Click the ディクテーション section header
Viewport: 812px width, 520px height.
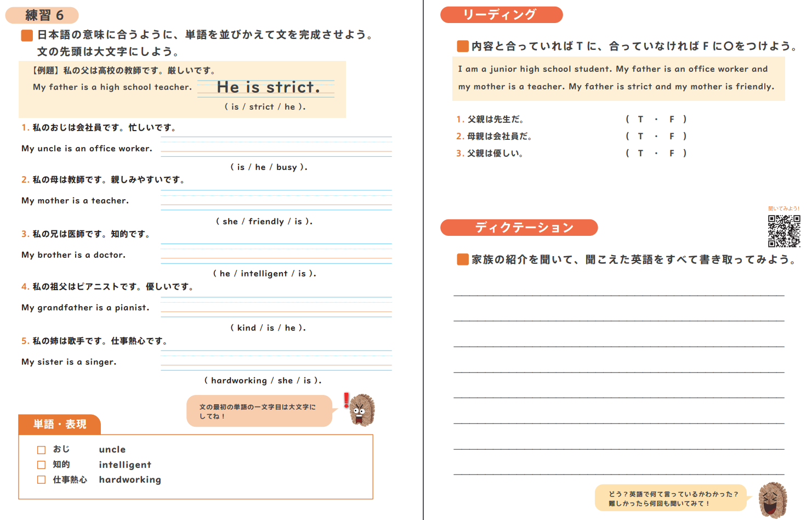coord(519,228)
